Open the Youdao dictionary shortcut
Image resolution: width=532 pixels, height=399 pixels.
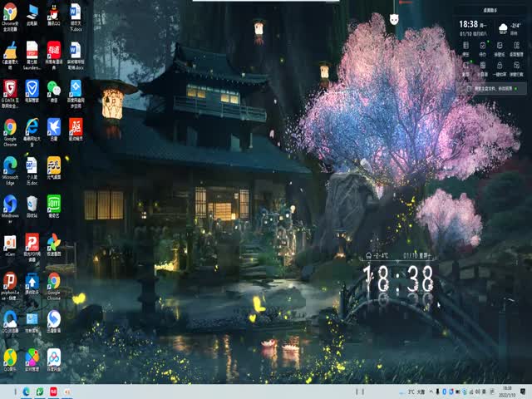click(53, 52)
